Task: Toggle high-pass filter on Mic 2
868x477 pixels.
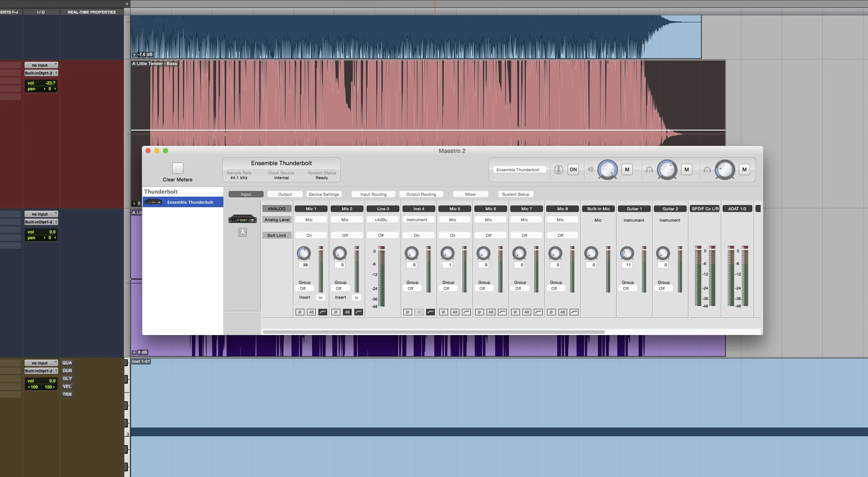Action: pos(359,312)
